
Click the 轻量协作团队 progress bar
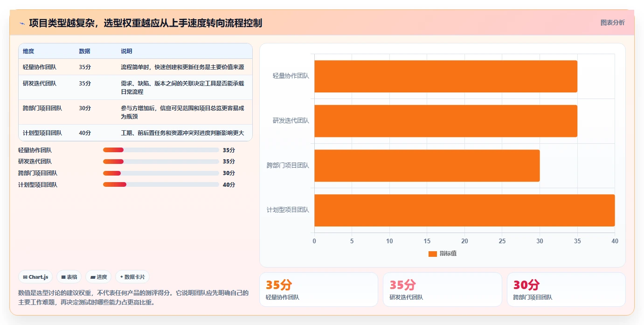(x=161, y=150)
